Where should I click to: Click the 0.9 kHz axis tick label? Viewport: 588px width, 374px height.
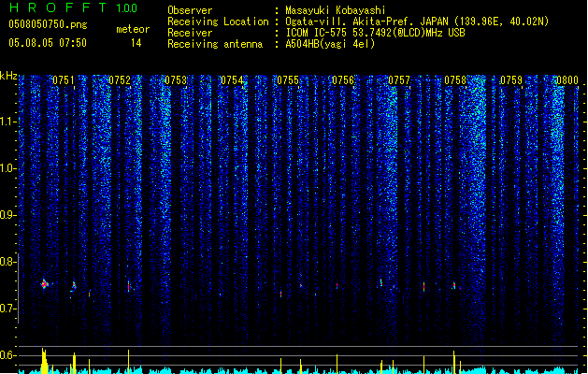coord(8,215)
